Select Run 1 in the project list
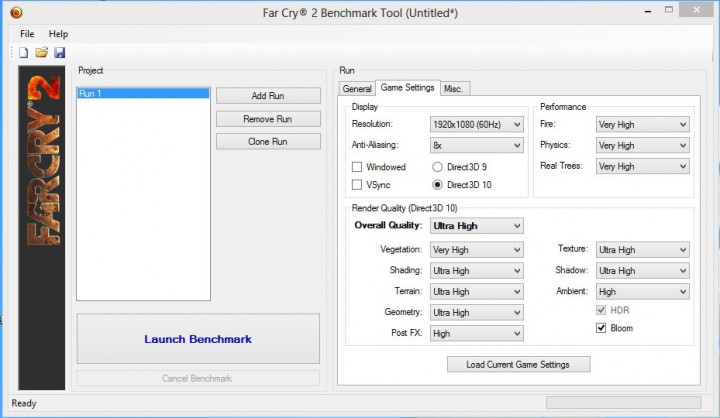 point(143,93)
